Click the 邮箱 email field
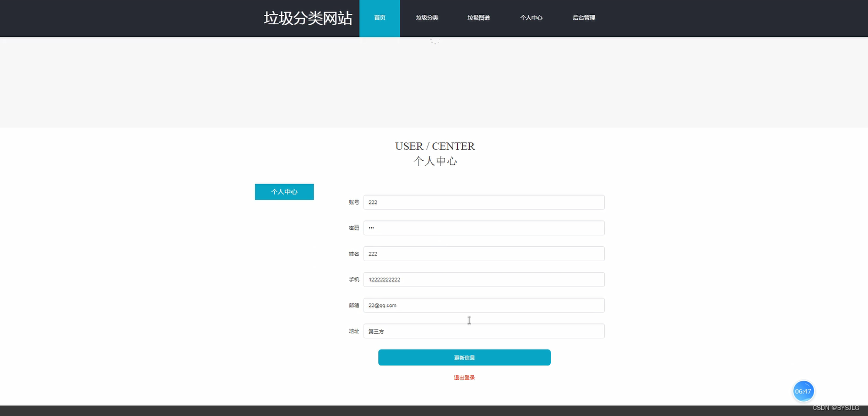The image size is (868, 416). click(x=484, y=305)
